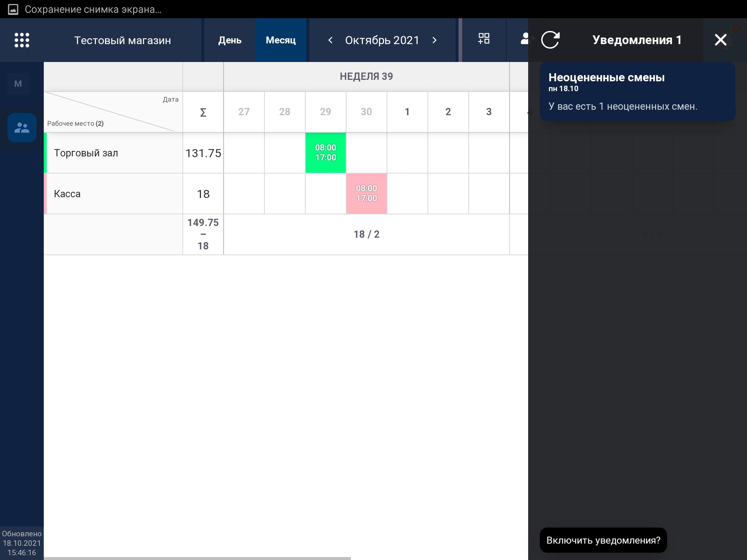The height and width of the screenshot is (560, 747).
Task: Click the screenshot saving image icon
Action: tap(13, 9)
